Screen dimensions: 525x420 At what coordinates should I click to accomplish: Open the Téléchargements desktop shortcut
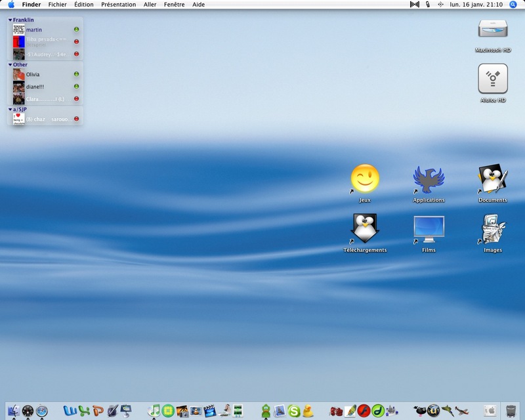pos(365,234)
